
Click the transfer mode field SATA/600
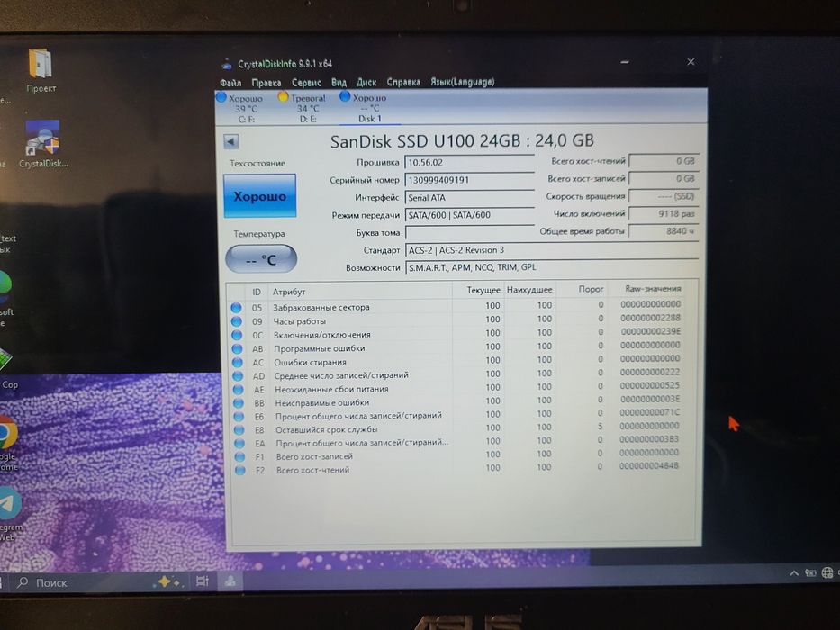click(469, 215)
